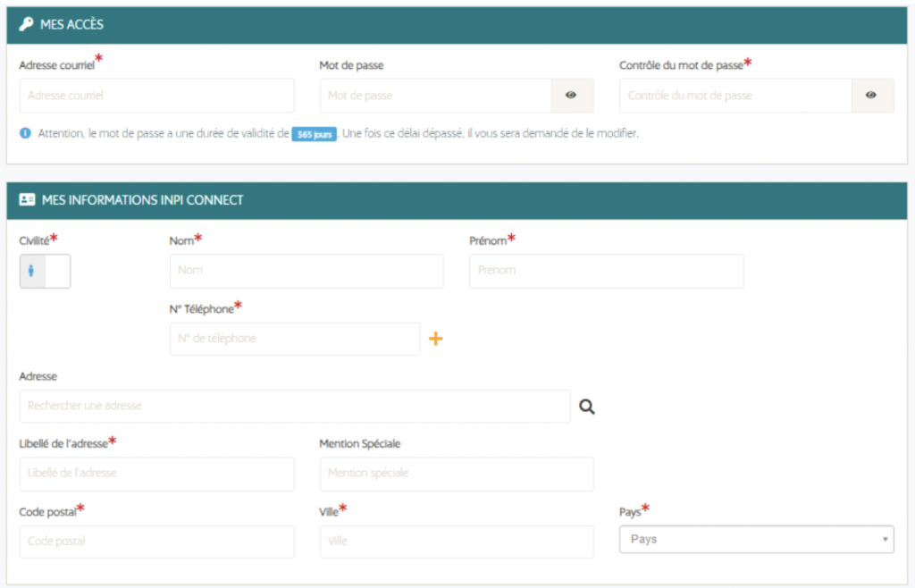The height and width of the screenshot is (588, 915).
Task: Focus the Adresse courriel input field
Action: (156, 96)
